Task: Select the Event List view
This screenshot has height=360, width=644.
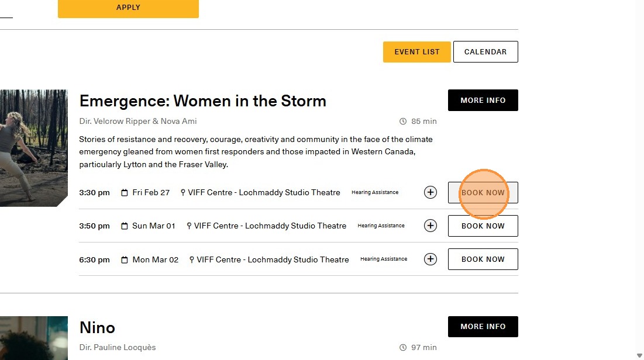Action: click(416, 51)
